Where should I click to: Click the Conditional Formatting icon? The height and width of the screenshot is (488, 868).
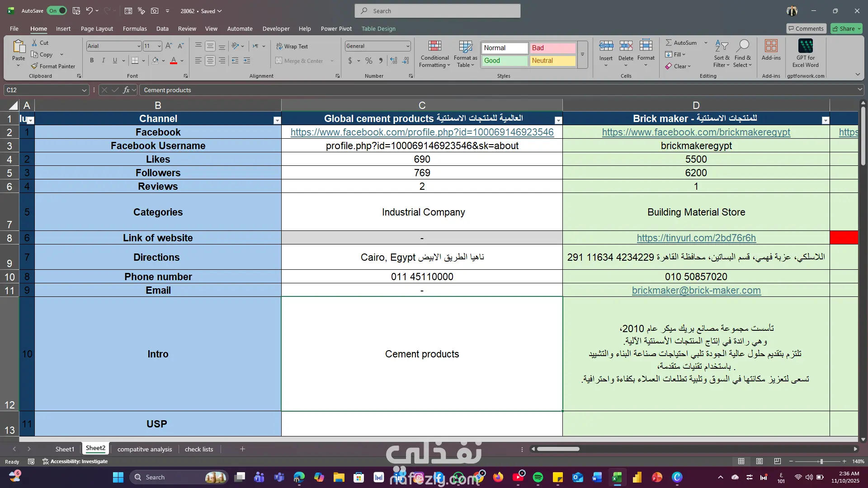coord(434,47)
